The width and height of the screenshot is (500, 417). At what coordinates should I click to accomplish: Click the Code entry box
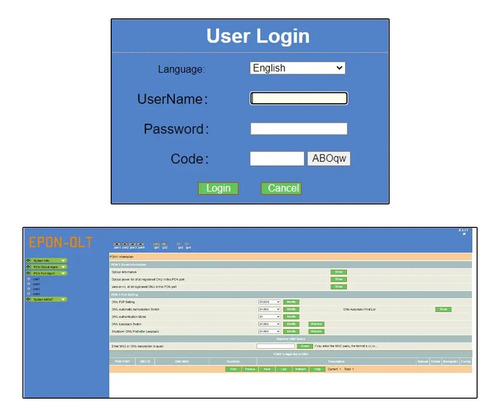click(277, 159)
